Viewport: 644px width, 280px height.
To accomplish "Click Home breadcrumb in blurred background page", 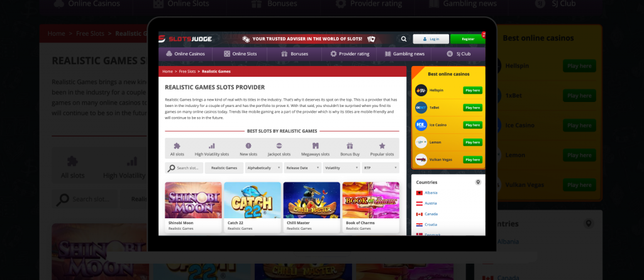I will pyautogui.click(x=56, y=33).
